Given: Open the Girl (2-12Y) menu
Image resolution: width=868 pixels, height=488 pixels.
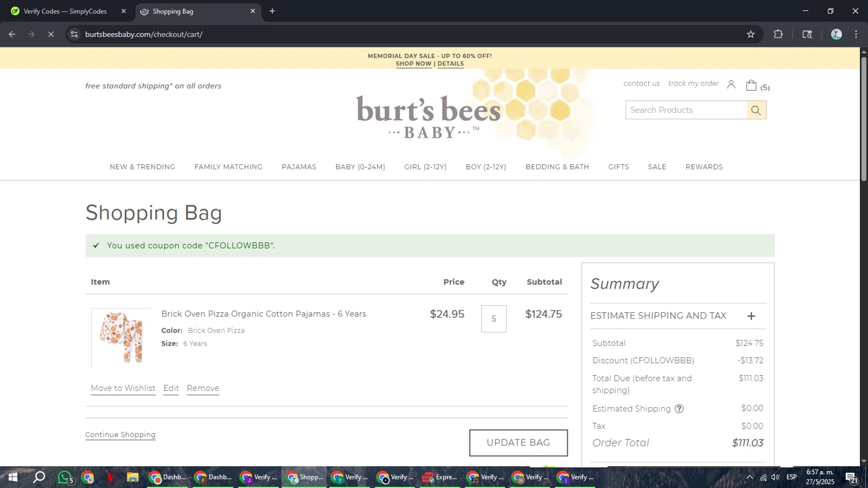Looking at the screenshot, I should click(x=425, y=167).
